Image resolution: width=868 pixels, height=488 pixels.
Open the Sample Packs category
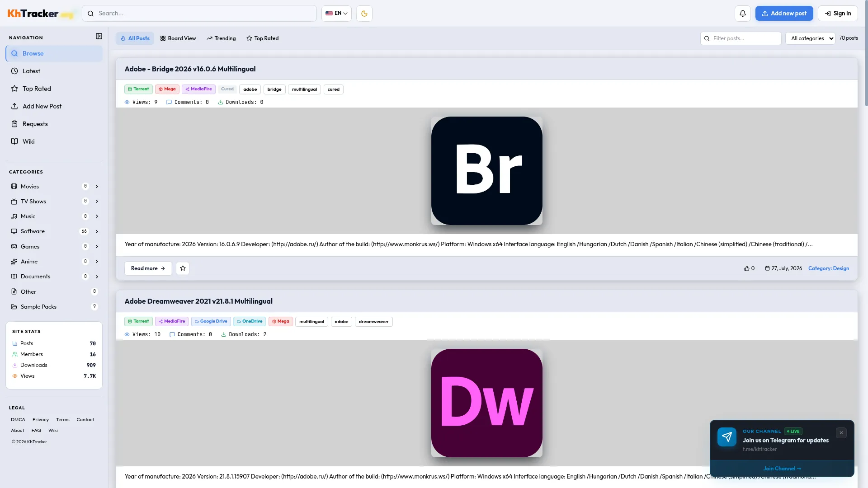click(54, 307)
